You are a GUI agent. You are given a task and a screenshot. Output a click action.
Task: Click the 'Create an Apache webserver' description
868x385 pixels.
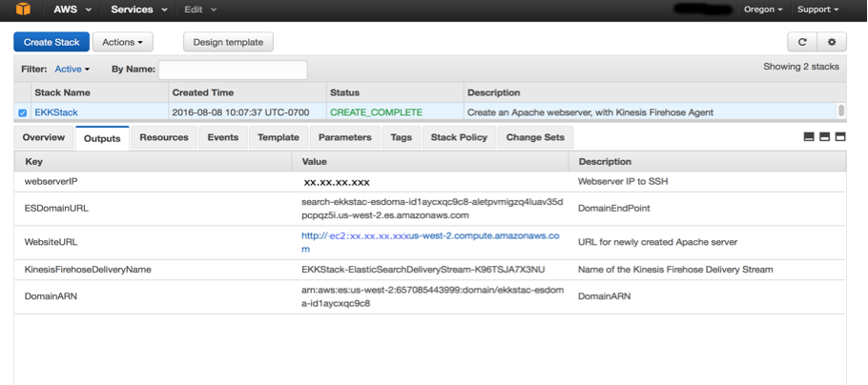(x=590, y=112)
